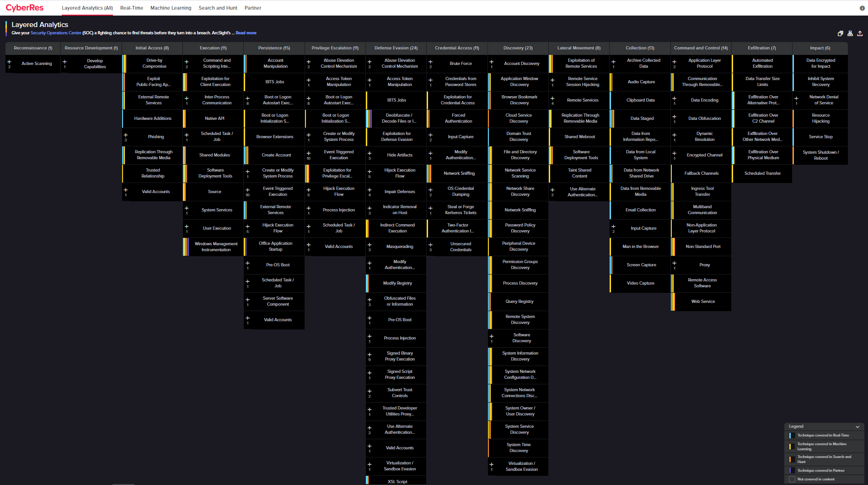This screenshot has height=485, width=868.
Task: Follow the Security Operations Center link
Action: pyautogui.click(x=56, y=33)
